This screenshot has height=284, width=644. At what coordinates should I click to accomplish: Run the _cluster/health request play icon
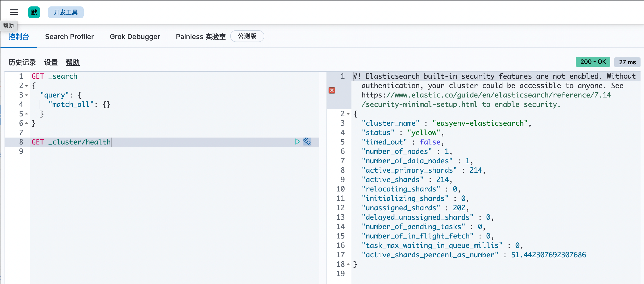click(x=297, y=142)
